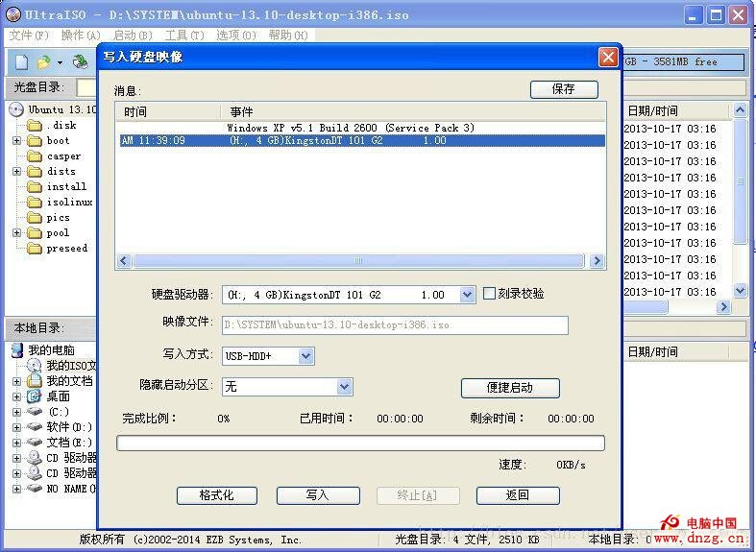
Task: Select 我的文档 folder icon
Action: pos(35,381)
